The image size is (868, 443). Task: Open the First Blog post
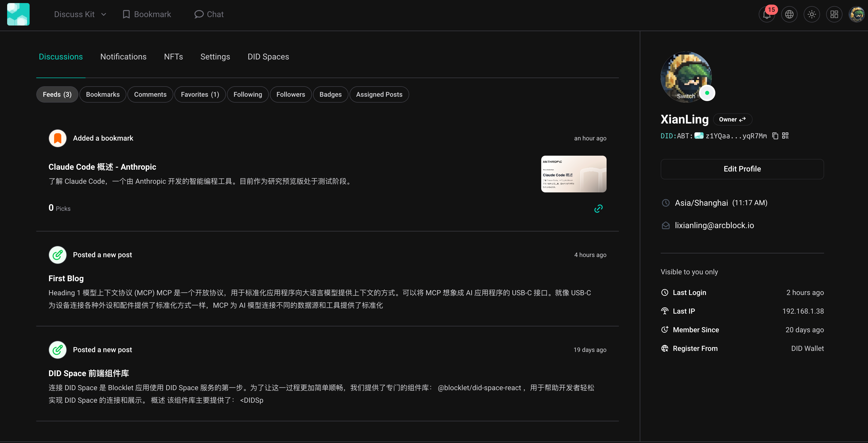pos(66,278)
